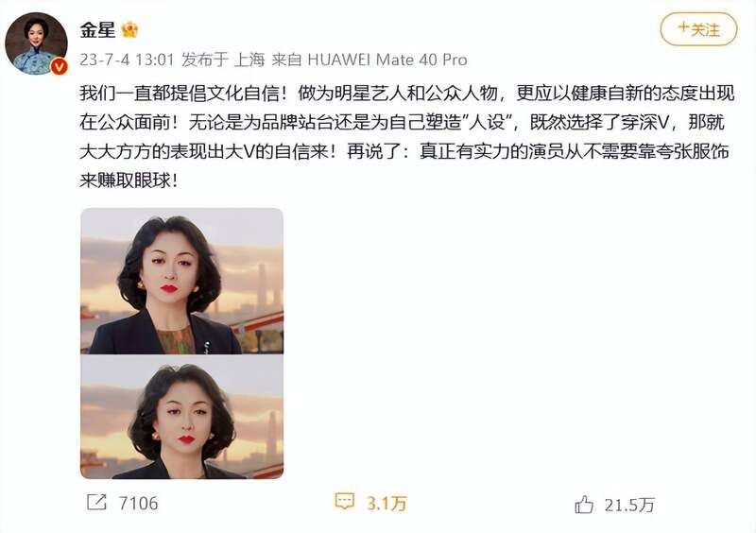
Task: Click post text line starting 我们一直都提倡文化自信
Action: point(407,93)
